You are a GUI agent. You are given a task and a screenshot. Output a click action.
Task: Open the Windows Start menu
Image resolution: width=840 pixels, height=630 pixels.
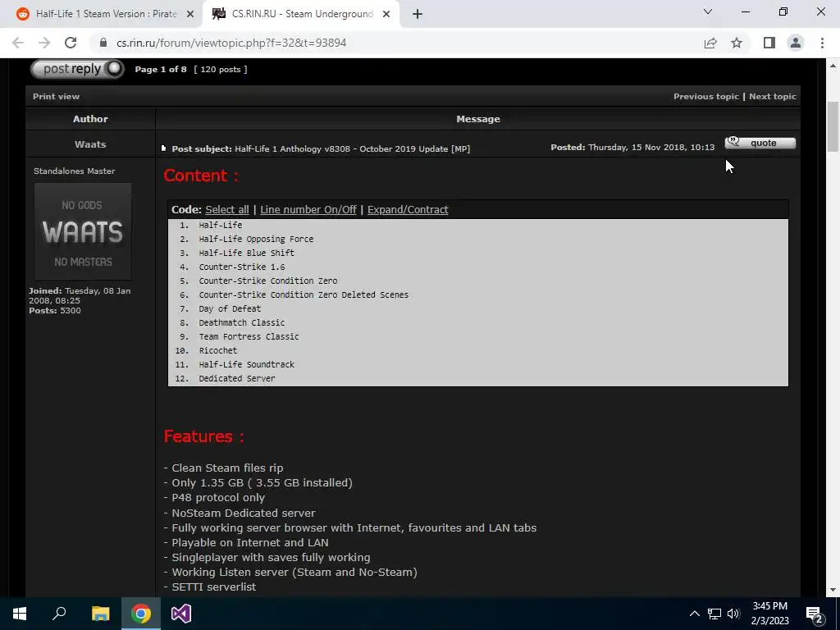20,614
